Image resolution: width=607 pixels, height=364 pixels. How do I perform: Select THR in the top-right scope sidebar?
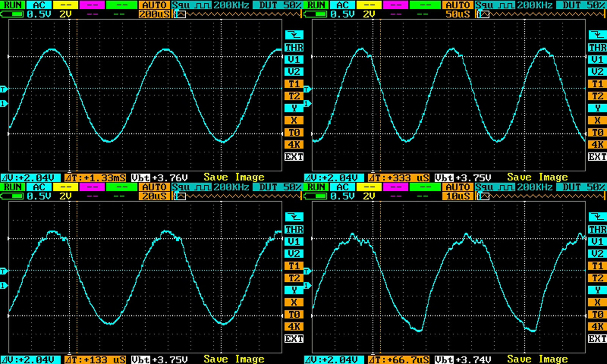[x=598, y=47]
